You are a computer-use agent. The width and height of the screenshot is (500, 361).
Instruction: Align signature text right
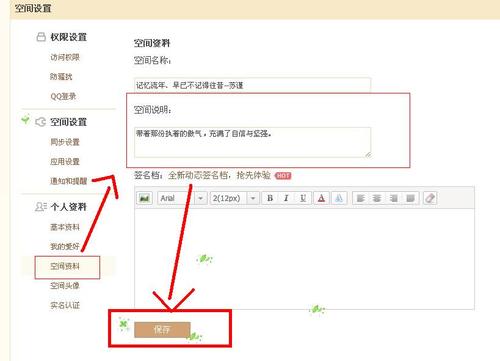[x=394, y=198]
